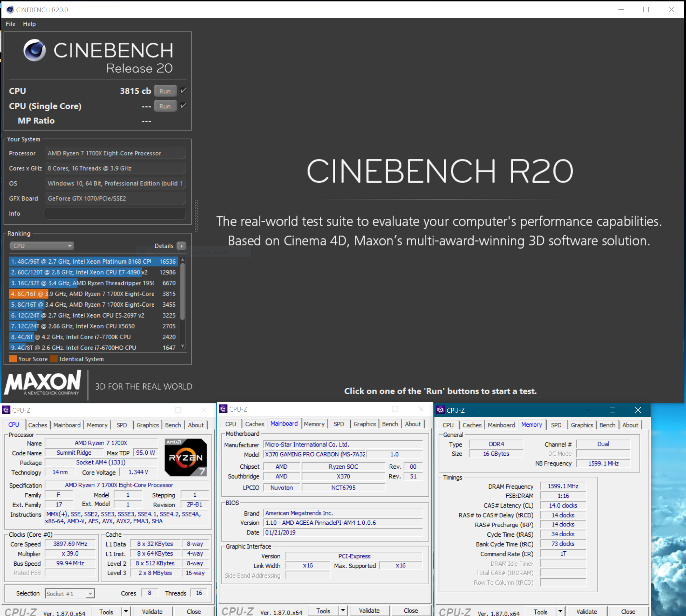Switch to Caches tab in left CPU-Z

(x=38, y=425)
